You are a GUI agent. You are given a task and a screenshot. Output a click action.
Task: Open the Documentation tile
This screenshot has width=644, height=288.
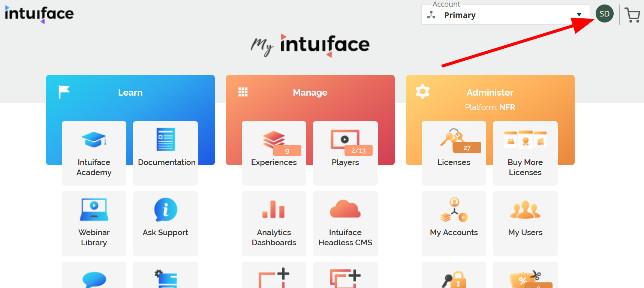[x=165, y=153]
